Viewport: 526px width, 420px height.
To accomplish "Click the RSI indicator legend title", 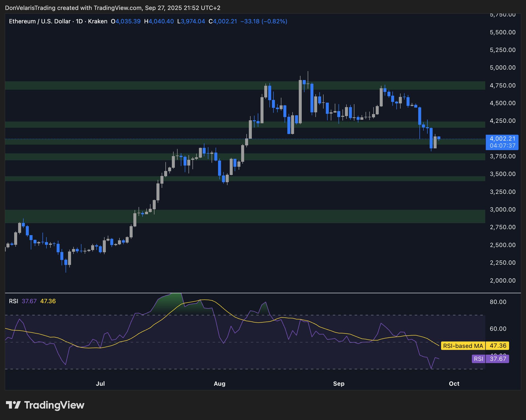I will click(x=13, y=301).
